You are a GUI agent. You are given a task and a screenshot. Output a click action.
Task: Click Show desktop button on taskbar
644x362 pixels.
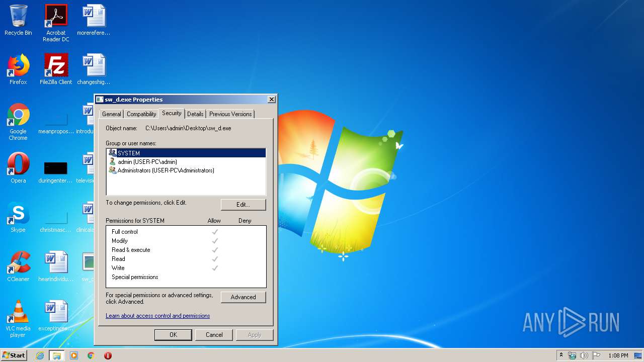tap(639, 355)
